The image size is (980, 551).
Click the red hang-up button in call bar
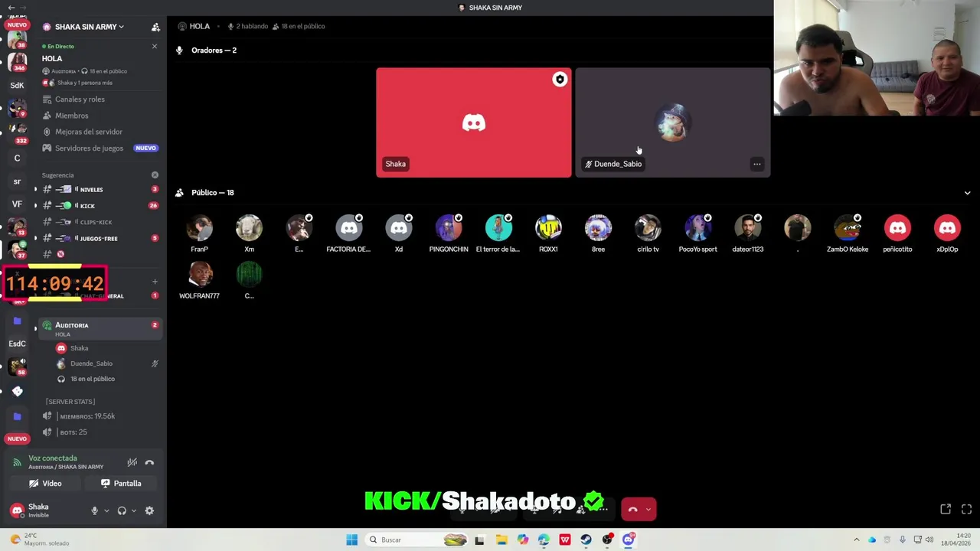click(x=632, y=509)
